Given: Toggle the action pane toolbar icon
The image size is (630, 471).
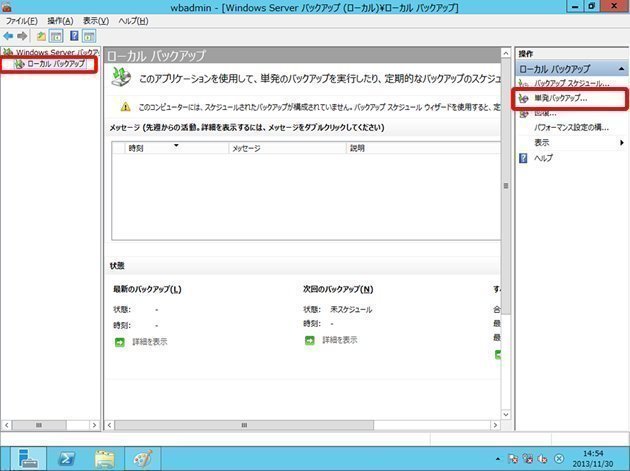Looking at the screenshot, I should point(89,36).
